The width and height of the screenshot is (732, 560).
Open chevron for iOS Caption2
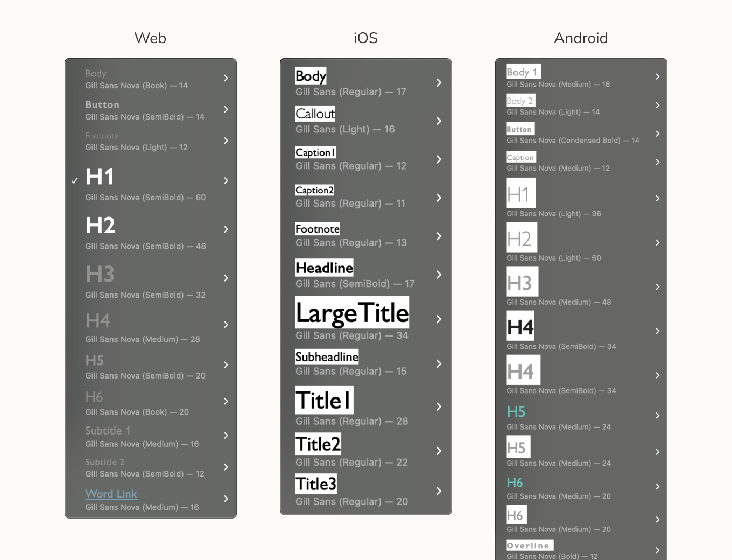tap(439, 198)
